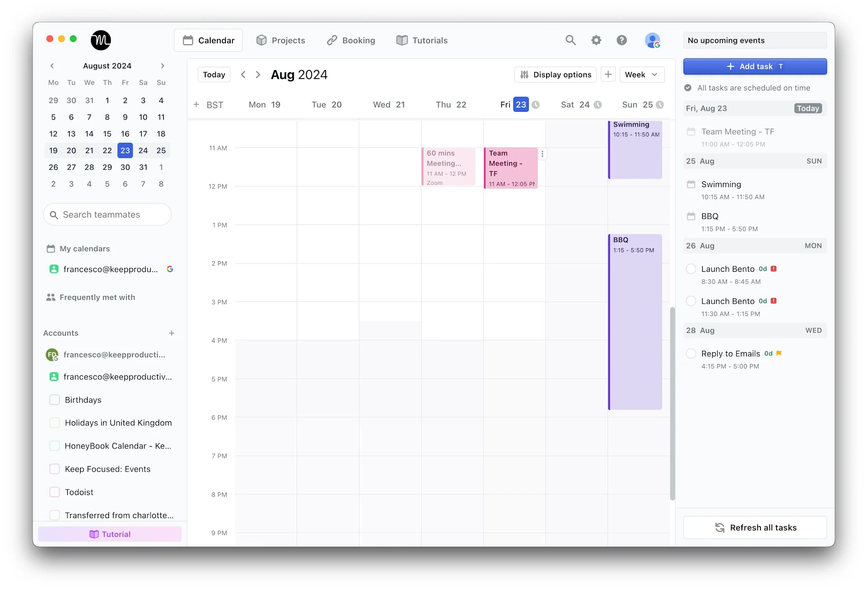Image resolution: width=868 pixels, height=590 pixels.
Task: Click the clock icon beside Fri 23
Action: point(536,104)
